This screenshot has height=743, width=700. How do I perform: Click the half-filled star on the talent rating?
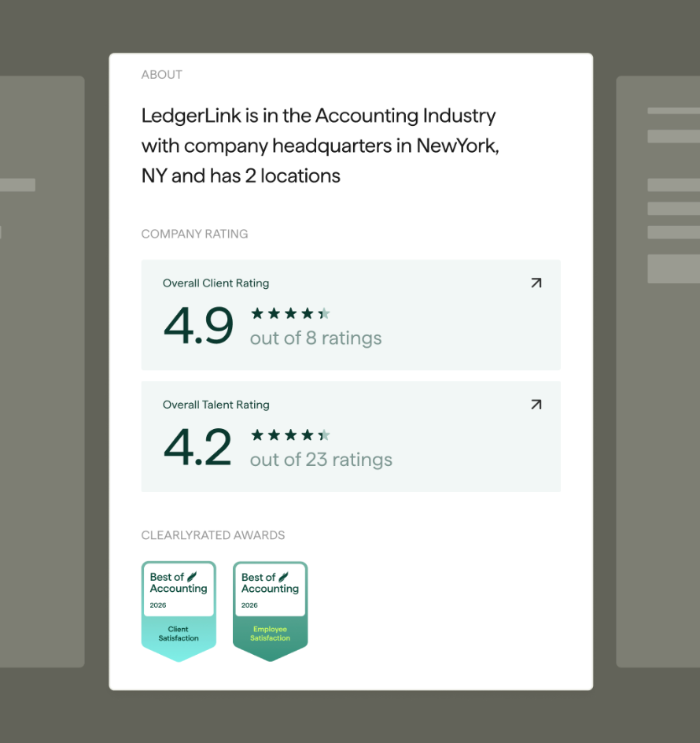(x=323, y=434)
